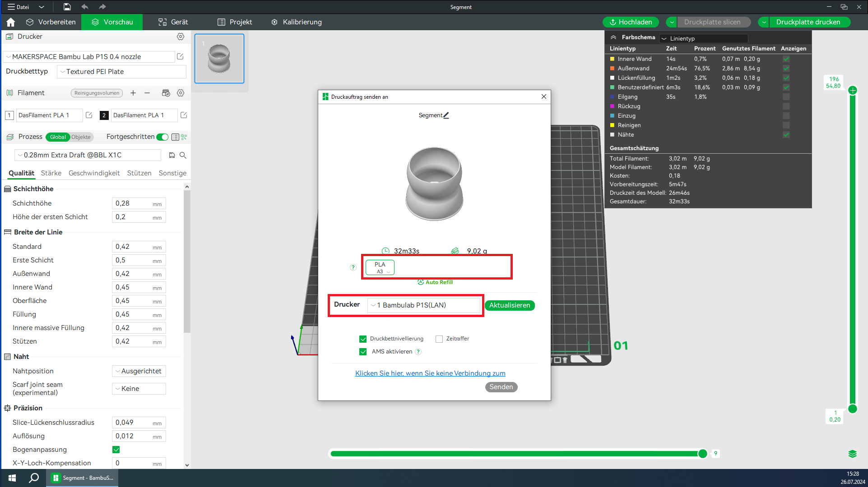This screenshot has height=487, width=868.
Task: Uncheck Druckbettnivellierung checkbox
Action: click(363, 339)
